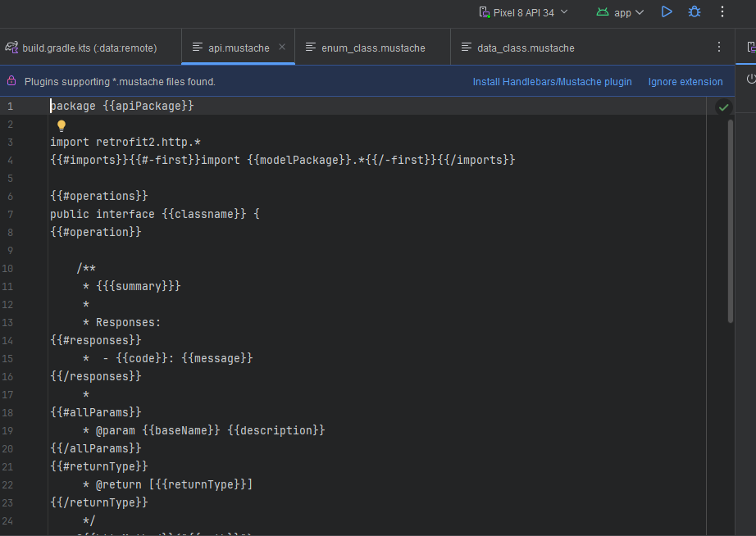Start debugging with the bug icon
Image resolution: width=756 pixels, height=536 pixels.
pyautogui.click(x=695, y=12)
